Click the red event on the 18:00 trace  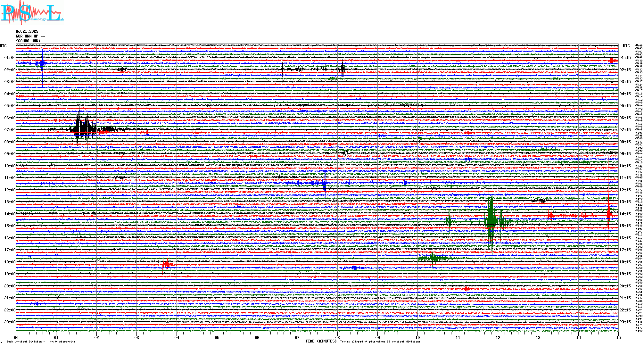(x=166, y=264)
